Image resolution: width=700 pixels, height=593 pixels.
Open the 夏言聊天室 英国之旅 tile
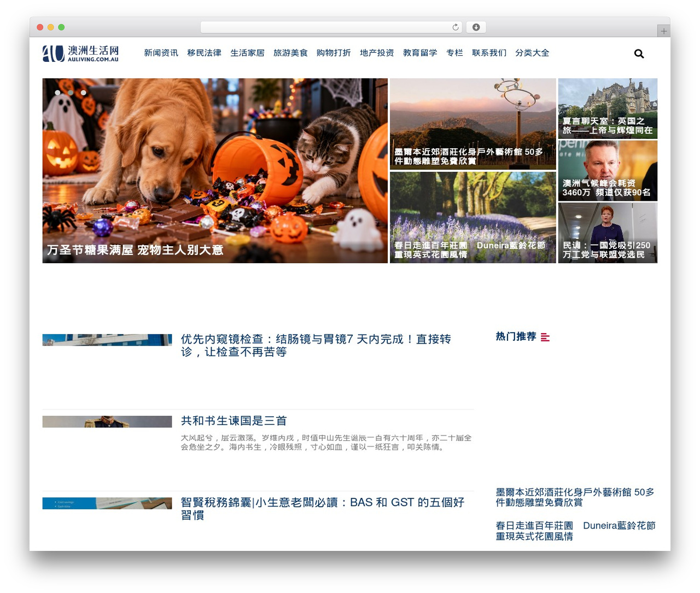(608, 108)
